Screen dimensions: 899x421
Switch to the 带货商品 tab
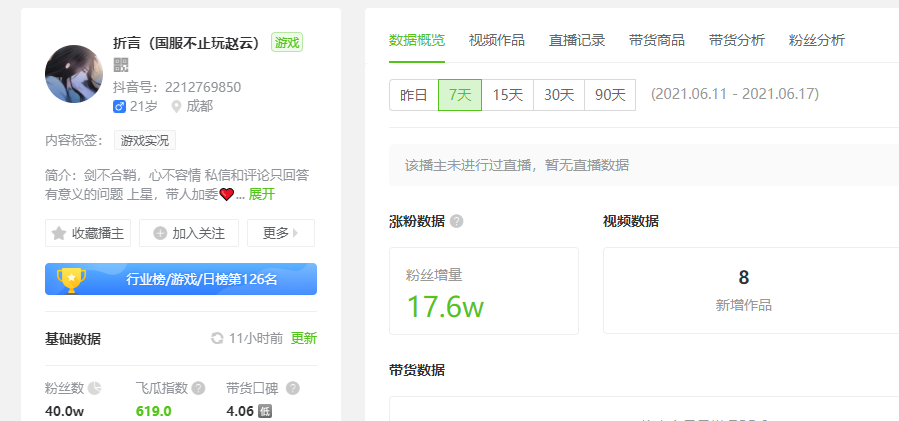(656, 40)
